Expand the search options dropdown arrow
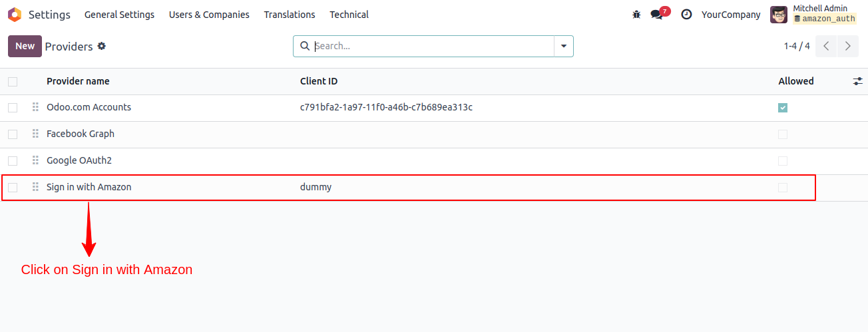The height and width of the screenshot is (332, 868). 564,46
